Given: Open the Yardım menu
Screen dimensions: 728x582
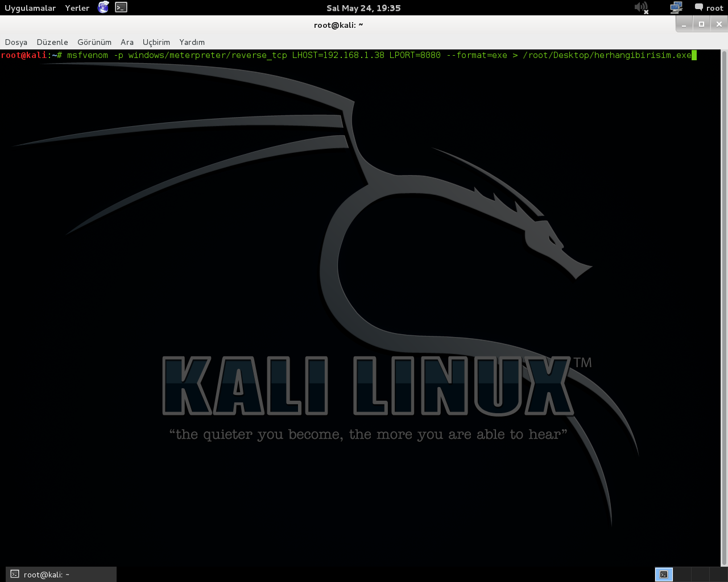Looking at the screenshot, I should 192,42.
